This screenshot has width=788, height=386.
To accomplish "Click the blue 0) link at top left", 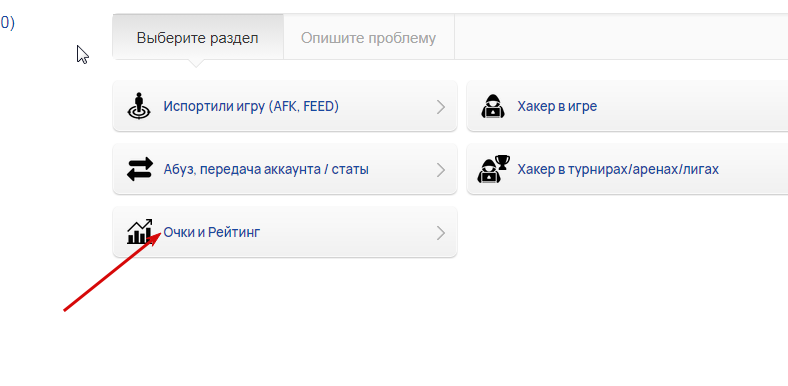I will click(7, 23).
